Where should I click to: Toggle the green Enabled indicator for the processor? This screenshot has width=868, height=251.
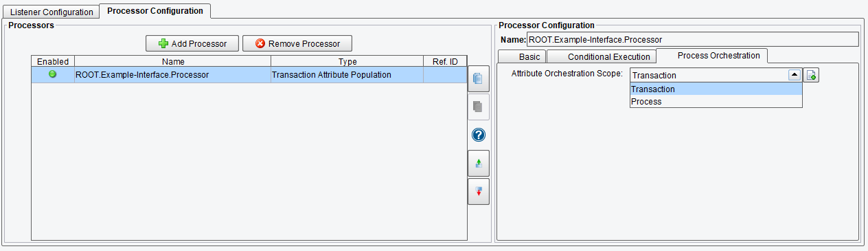coord(53,74)
